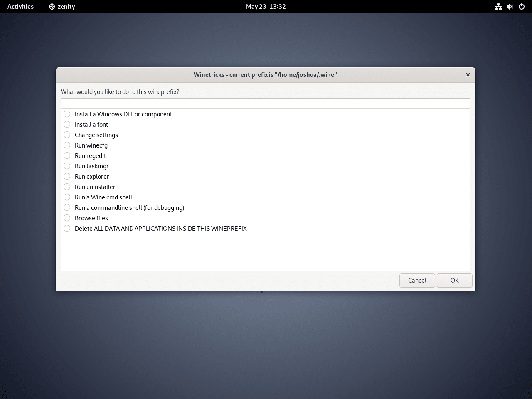Select the 'Run regedit' radio button
Screen dimensions: 532x399
point(67,155)
